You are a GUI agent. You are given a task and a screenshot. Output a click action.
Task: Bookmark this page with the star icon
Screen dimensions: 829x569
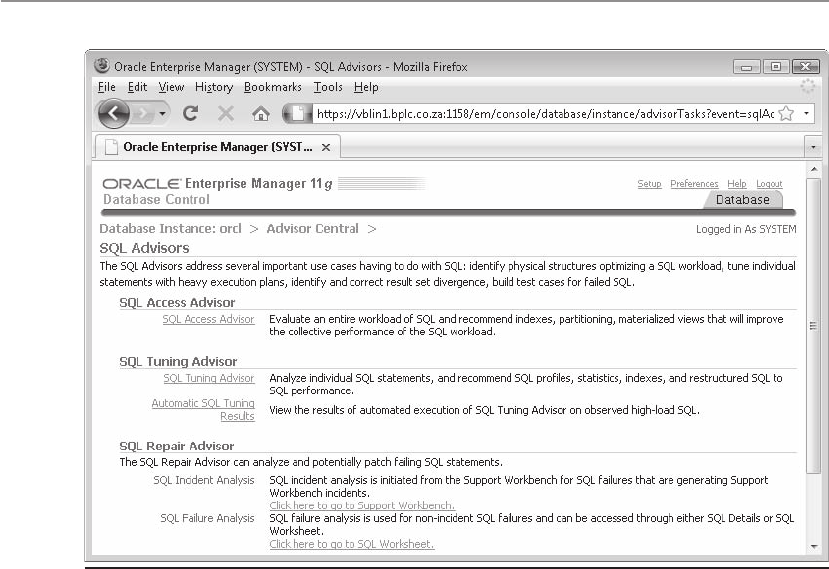[x=786, y=113]
